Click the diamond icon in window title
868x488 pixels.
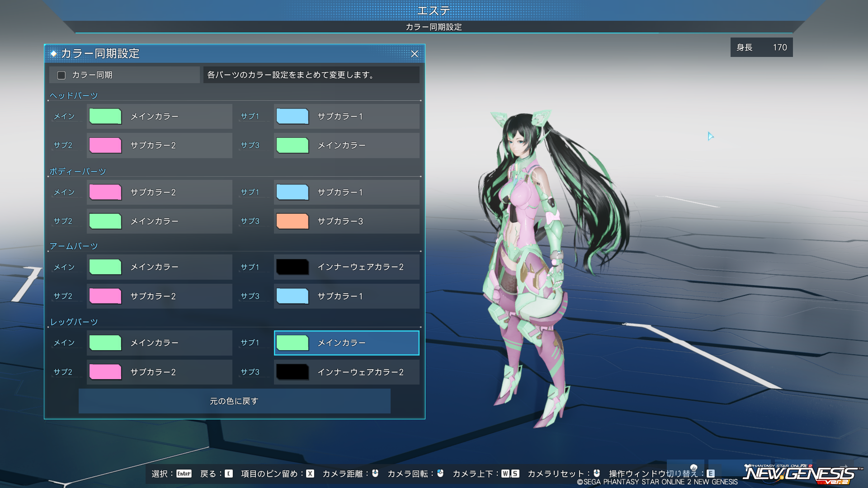pos(53,54)
